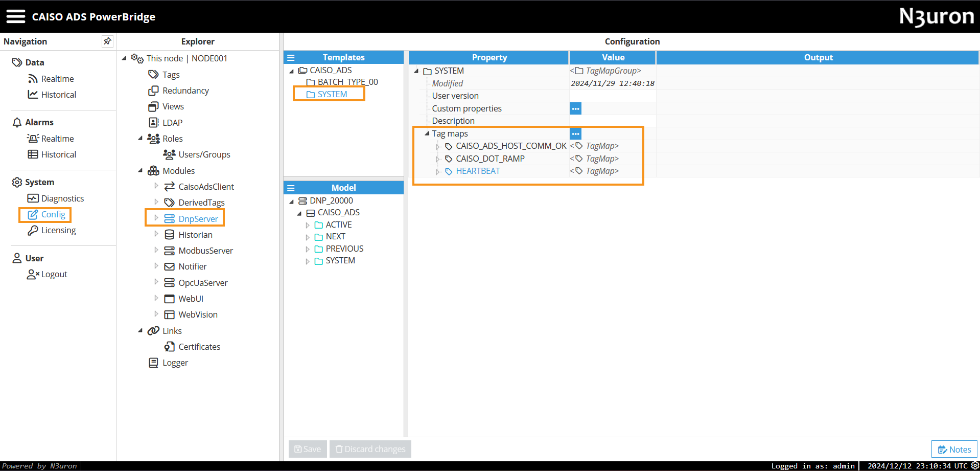
Task: Click the Output column header
Action: (818, 57)
